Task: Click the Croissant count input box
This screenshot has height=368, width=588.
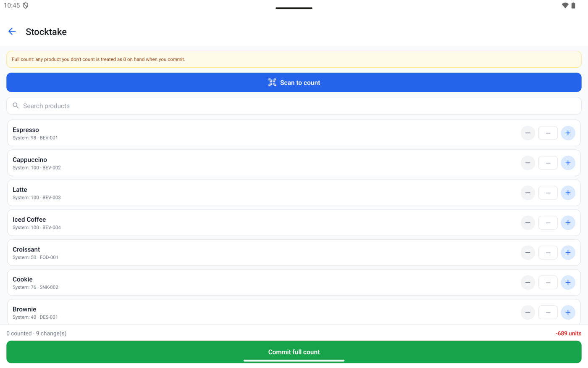Action: click(x=548, y=252)
